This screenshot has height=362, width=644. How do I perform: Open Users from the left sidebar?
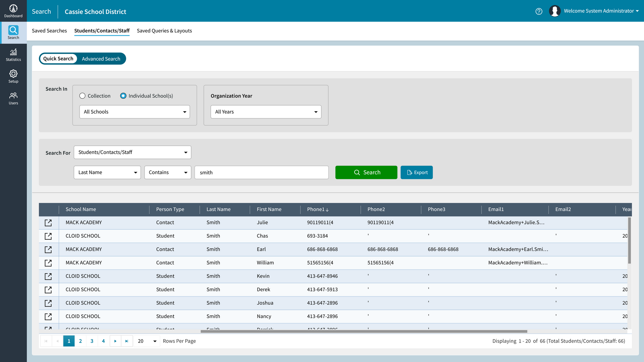point(13,98)
